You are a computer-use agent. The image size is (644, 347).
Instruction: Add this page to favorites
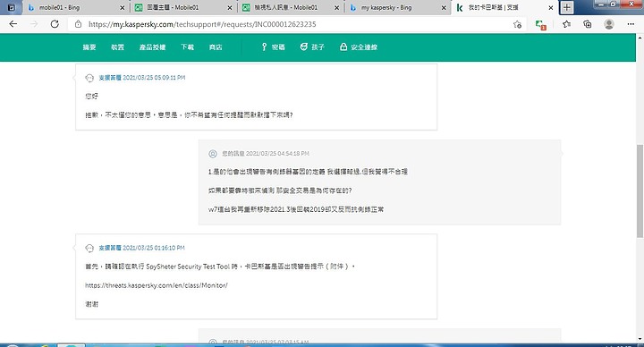coord(517,24)
